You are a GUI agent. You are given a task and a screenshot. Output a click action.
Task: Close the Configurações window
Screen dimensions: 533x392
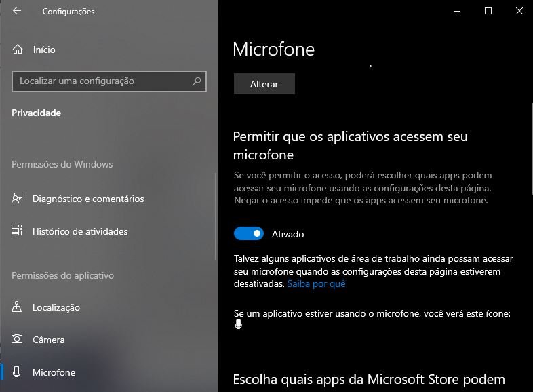pos(519,11)
